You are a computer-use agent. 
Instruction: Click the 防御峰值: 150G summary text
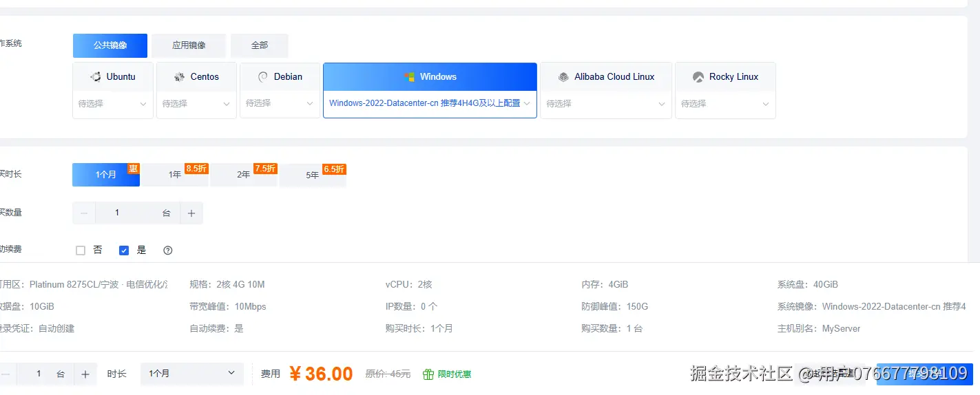click(615, 307)
